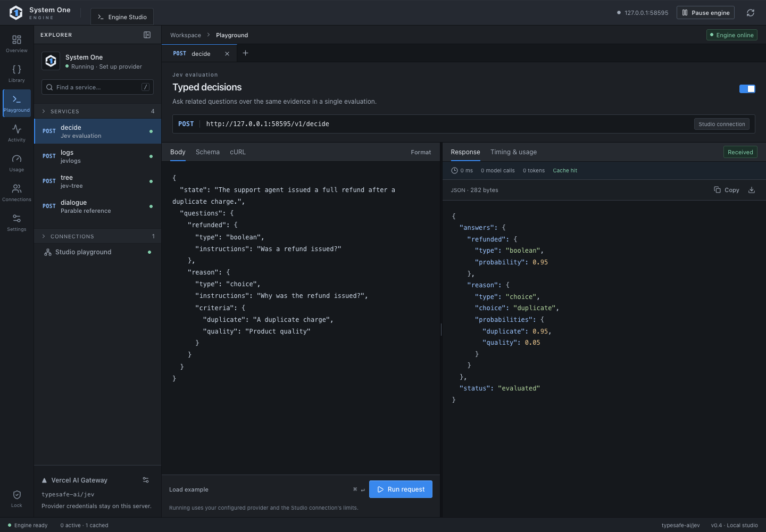This screenshot has height=532, width=766.
Task: Download the JSON response
Action: (x=752, y=190)
